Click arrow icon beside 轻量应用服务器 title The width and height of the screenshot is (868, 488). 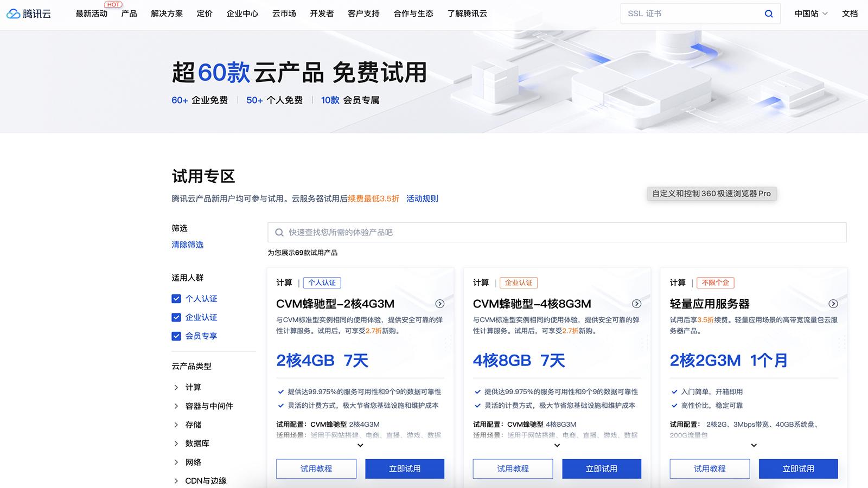click(833, 304)
